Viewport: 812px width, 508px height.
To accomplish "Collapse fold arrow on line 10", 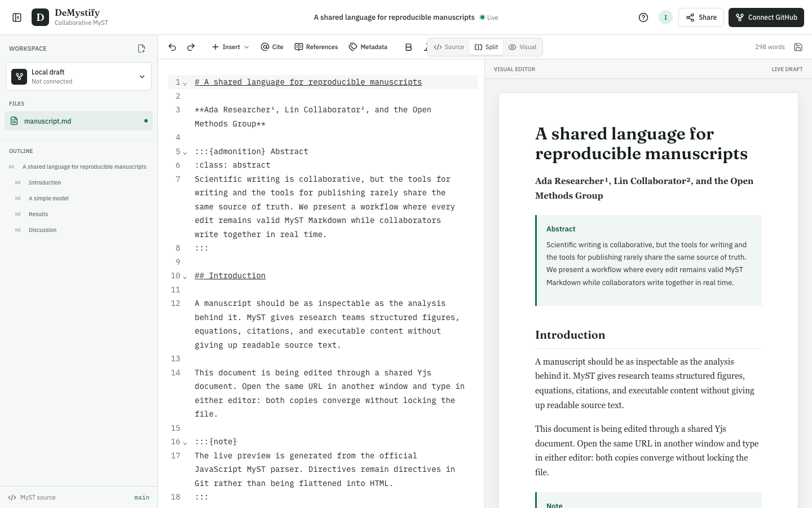I will pyautogui.click(x=185, y=277).
